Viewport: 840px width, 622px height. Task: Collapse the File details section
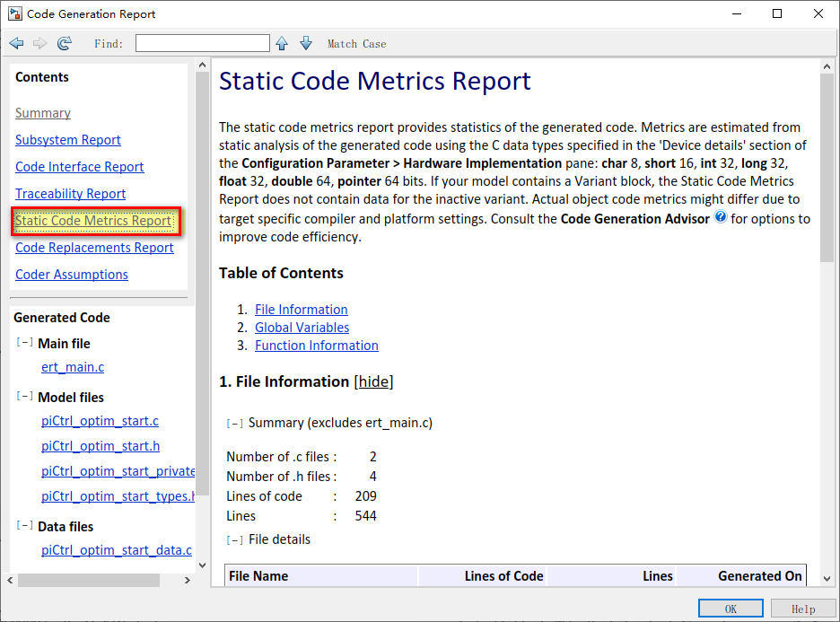237,539
